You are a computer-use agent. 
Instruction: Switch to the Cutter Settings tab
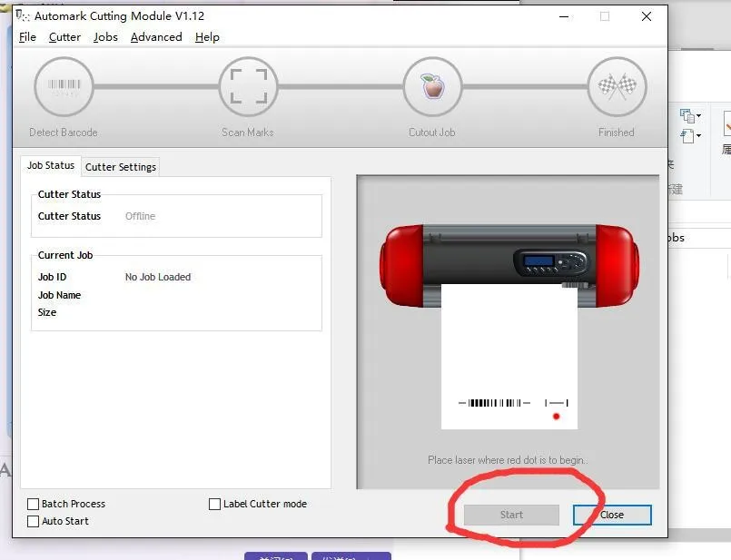[120, 167]
